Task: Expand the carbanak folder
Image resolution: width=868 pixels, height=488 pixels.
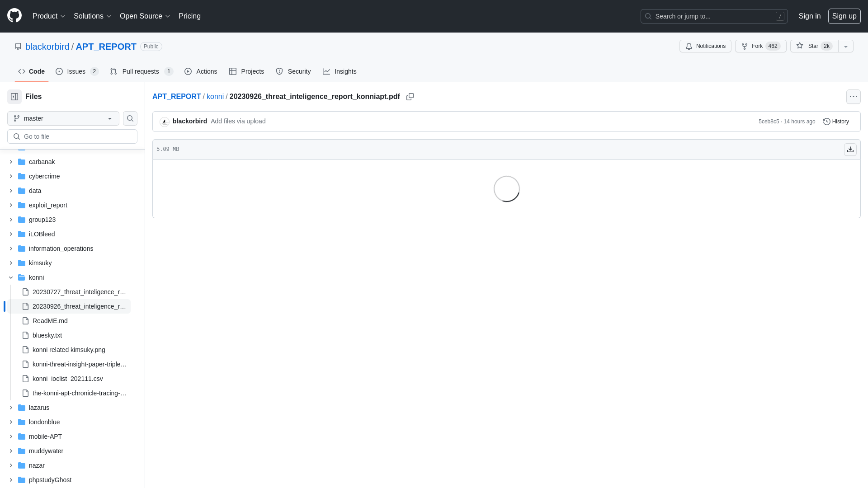Action: tap(11, 162)
